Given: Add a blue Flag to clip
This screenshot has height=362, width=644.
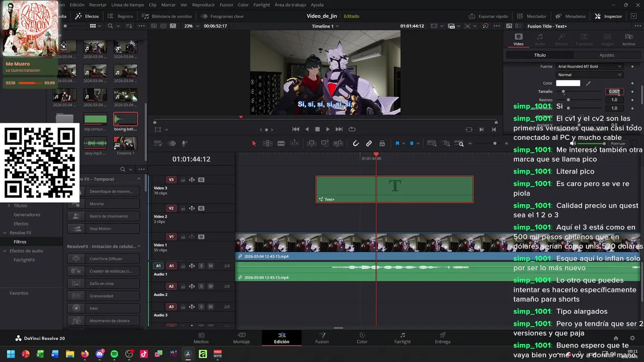Looking at the screenshot, I should point(397,143).
